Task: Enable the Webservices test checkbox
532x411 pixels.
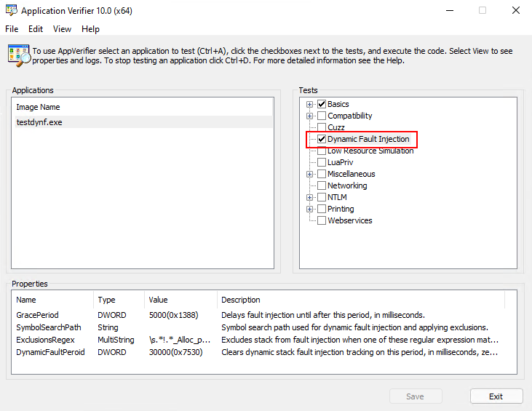Action: [x=322, y=220]
